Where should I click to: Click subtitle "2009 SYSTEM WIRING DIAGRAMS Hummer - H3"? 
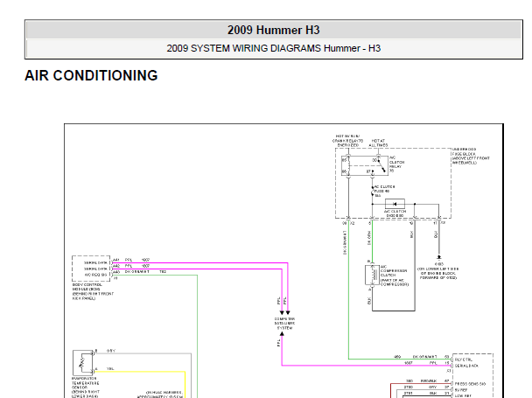(x=274, y=48)
